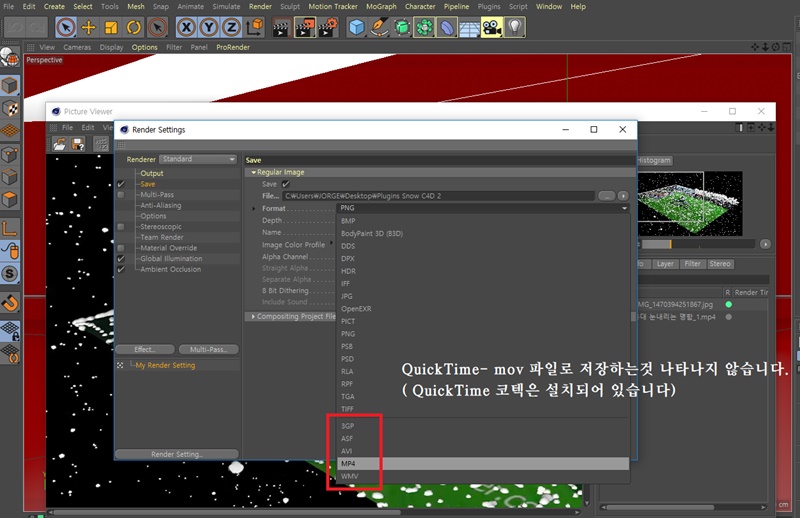This screenshot has width=800, height=518.
Task: Uncheck the Regular Image Save checkbox
Action: pos(286,184)
